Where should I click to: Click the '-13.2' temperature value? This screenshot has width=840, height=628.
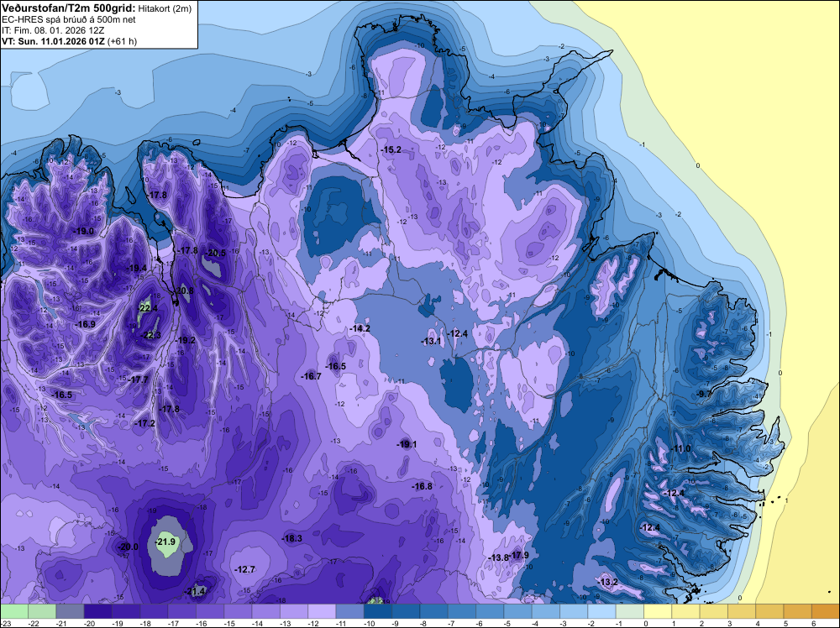click(x=607, y=582)
